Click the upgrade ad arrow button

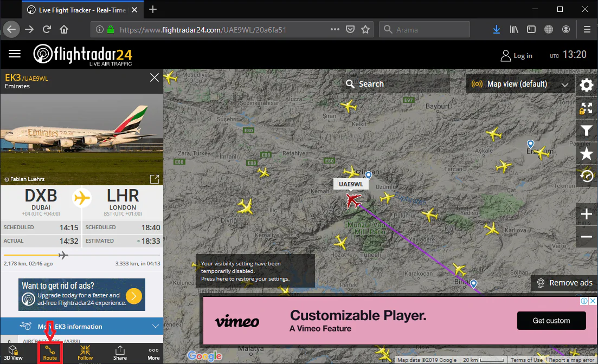click(x=134, y=296)
